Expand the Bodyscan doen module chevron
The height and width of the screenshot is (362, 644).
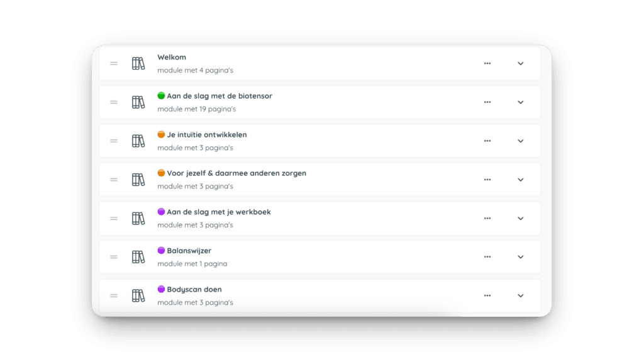tap(521, 295)
